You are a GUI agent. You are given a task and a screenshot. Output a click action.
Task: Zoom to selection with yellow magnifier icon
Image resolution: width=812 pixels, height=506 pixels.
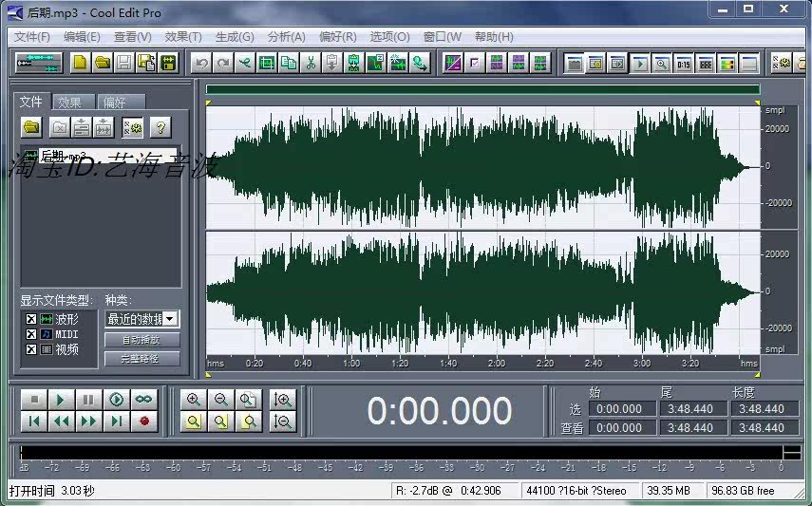pyautogui.click(x=193, y=422)
